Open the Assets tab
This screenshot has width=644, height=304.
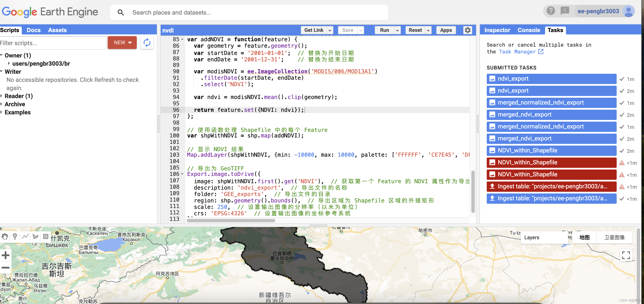(x=57, y=30)
